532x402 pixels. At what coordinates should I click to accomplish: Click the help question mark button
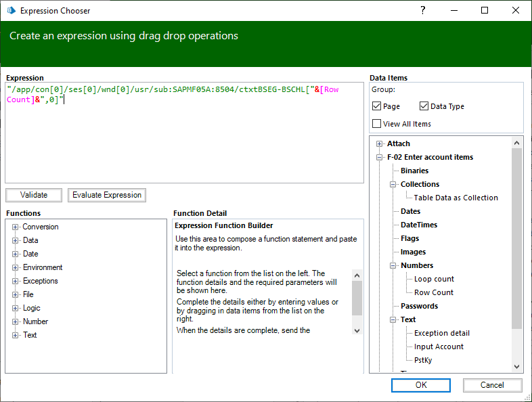tap(423, 11)
